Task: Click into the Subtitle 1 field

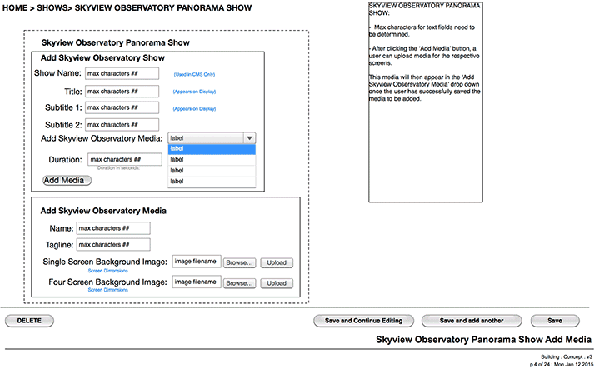Action: pos(122,108)
